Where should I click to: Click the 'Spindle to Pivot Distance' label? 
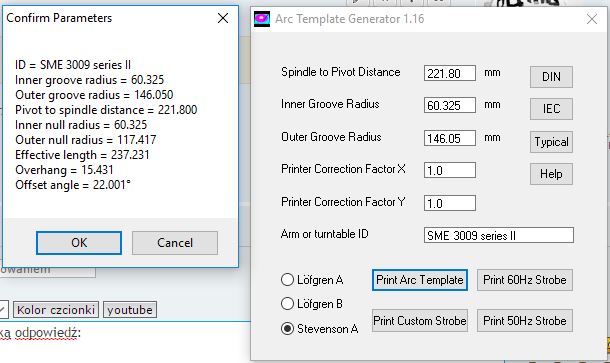[340, 72]
